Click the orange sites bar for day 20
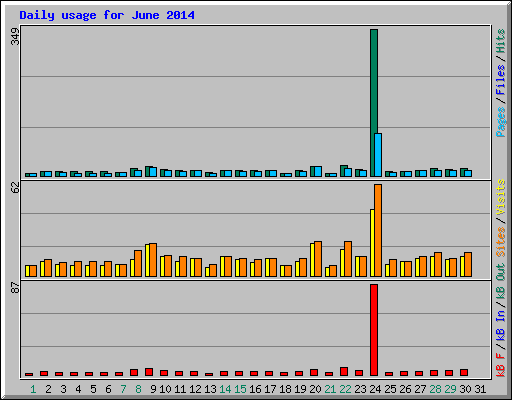 point(318,259)
